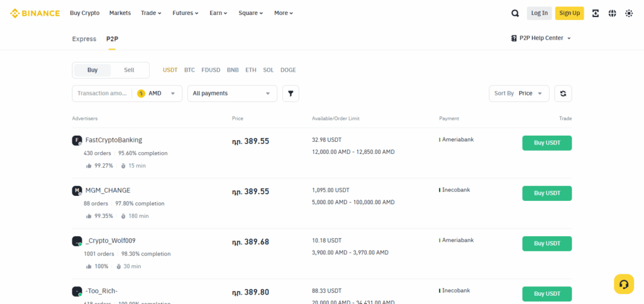Viewport: 644px width, 304px height.
Task: Click the P2P Help Center book icon
Action: click(514, 38)
